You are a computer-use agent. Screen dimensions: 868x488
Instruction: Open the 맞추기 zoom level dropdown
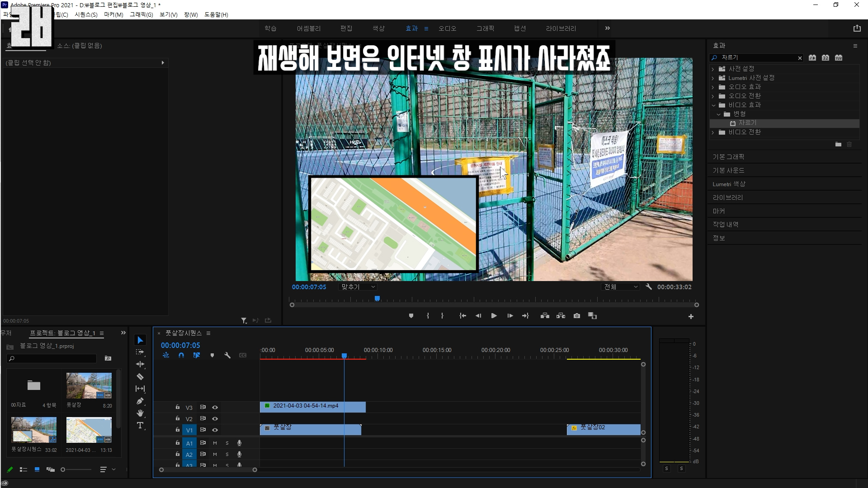(x=358, y=287)
